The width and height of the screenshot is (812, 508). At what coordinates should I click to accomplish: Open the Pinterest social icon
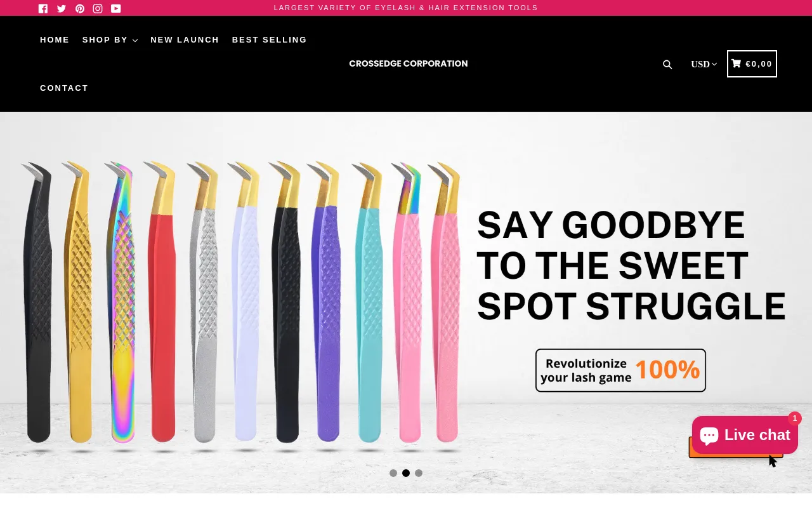click(80, 8)
